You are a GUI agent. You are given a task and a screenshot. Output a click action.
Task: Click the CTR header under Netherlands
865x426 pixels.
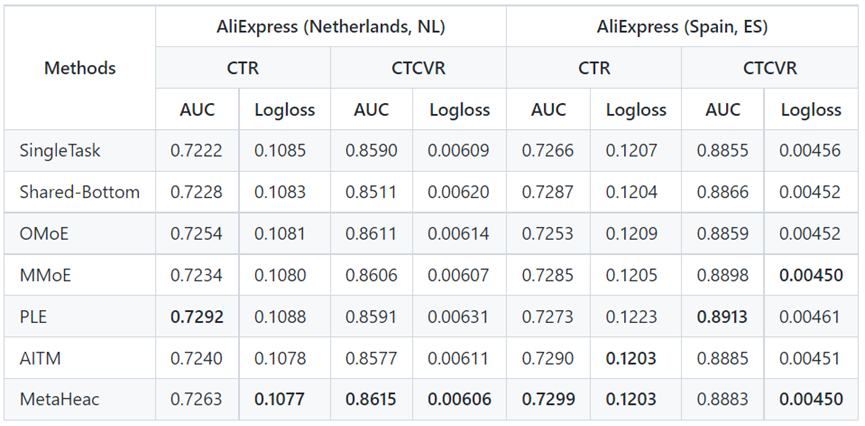[243, 68]
